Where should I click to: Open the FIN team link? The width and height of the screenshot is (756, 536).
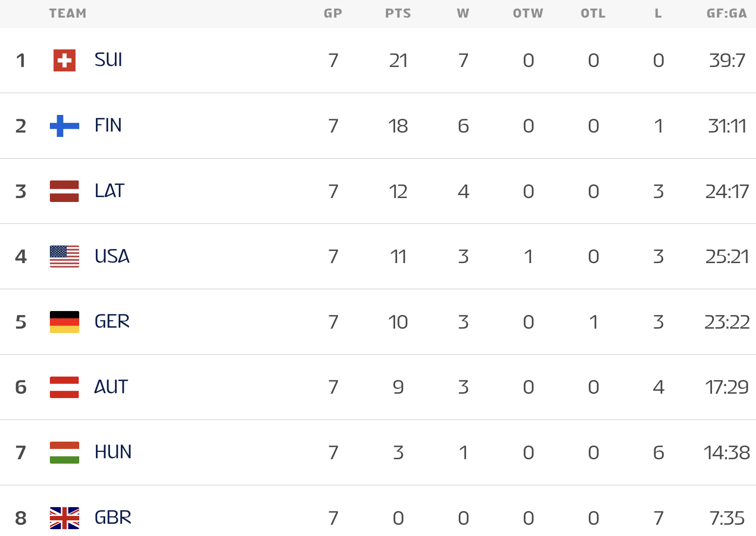[x=108, y=126]
